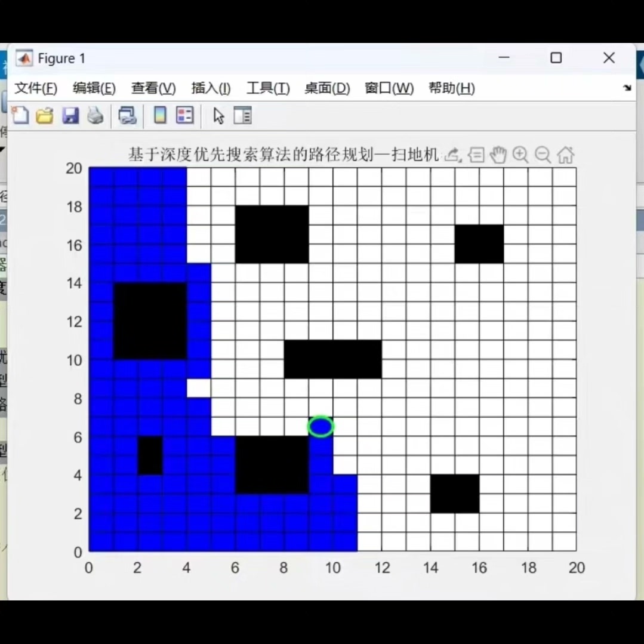Viewport: 644px width, 644px height.
Task: Activate the edit plot arrow tool
Action: [x=218, y=115]
